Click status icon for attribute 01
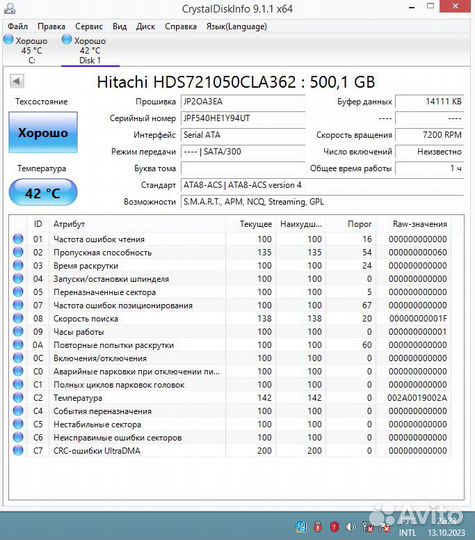The height and width of the screenshot is (540, 475). (18, 239)
